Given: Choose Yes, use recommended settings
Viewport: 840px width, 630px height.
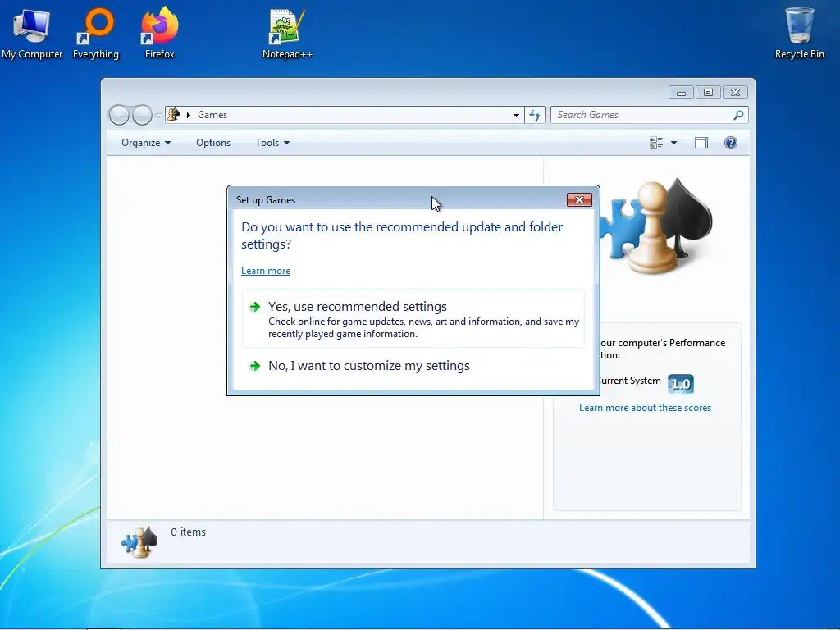Looking at the screenshot, I should point(413,319).
